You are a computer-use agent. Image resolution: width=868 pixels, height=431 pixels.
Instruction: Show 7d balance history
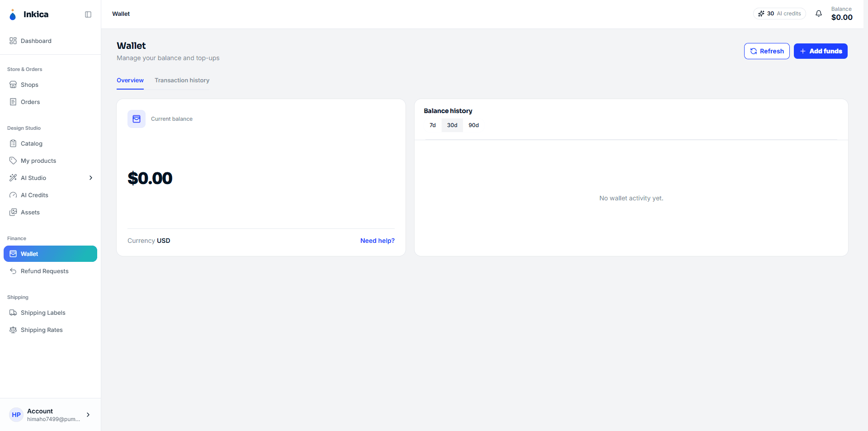433,125
